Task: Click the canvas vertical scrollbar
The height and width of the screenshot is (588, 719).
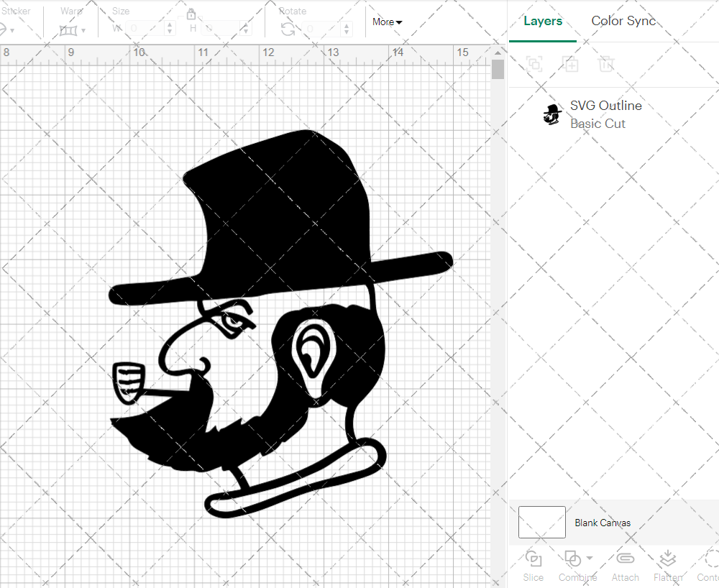Action: tap(498, 70)
